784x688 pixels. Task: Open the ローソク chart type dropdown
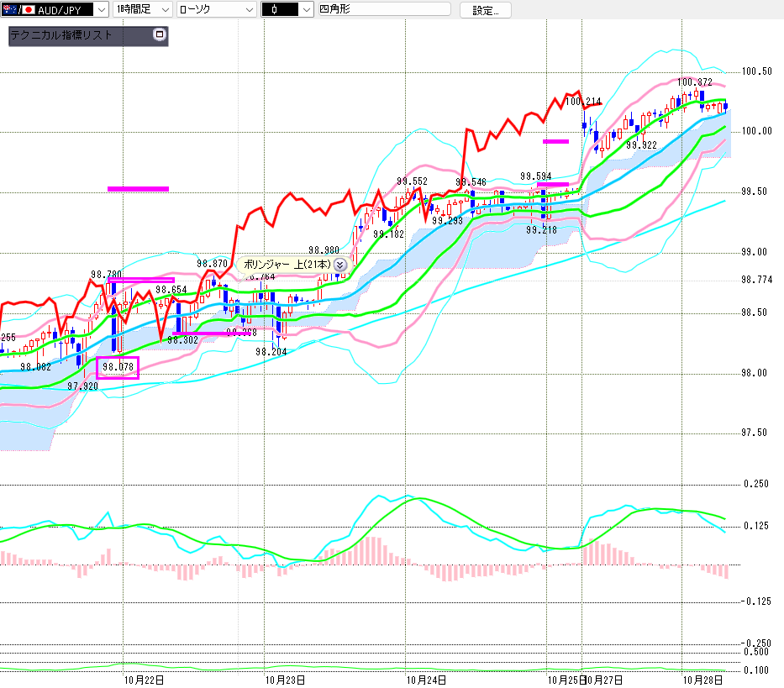click(249, 10)
